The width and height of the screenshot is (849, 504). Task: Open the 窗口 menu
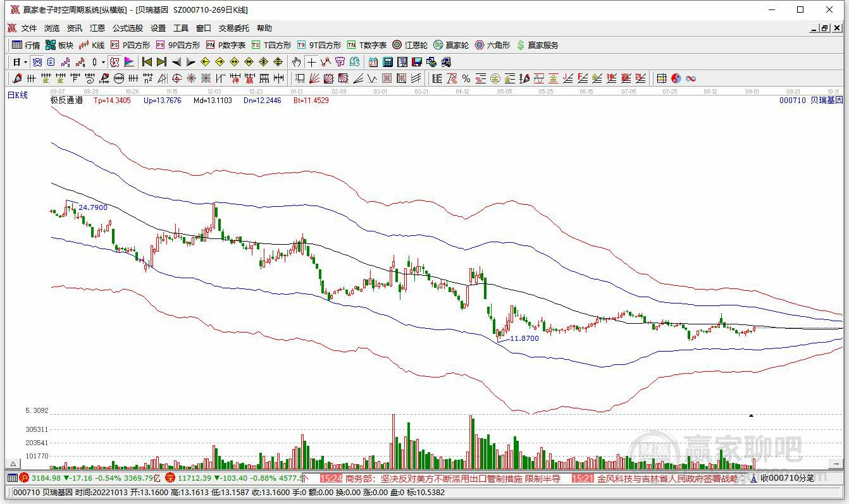204,28
